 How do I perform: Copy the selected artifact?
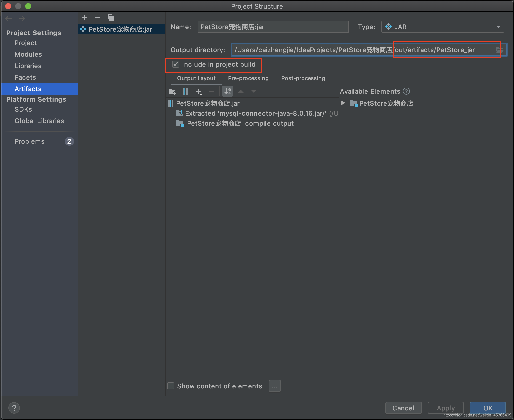coord(111,17)
